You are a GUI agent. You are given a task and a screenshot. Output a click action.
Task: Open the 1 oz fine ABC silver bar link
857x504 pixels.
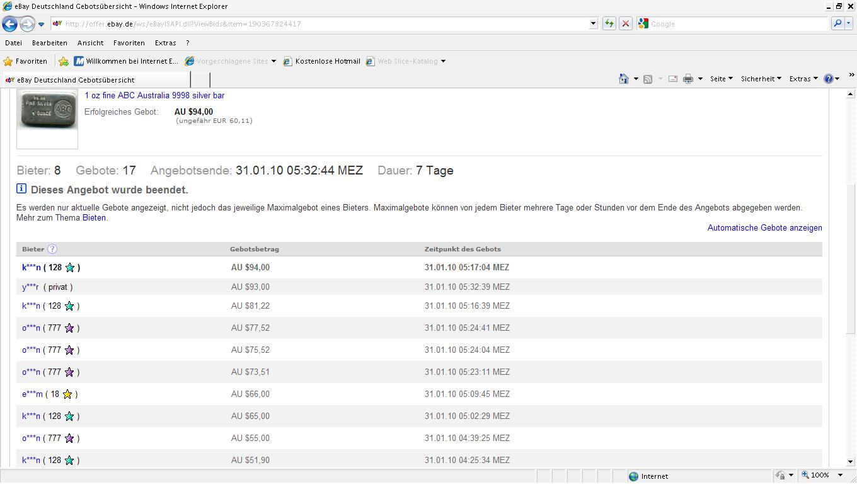point(154,96)
